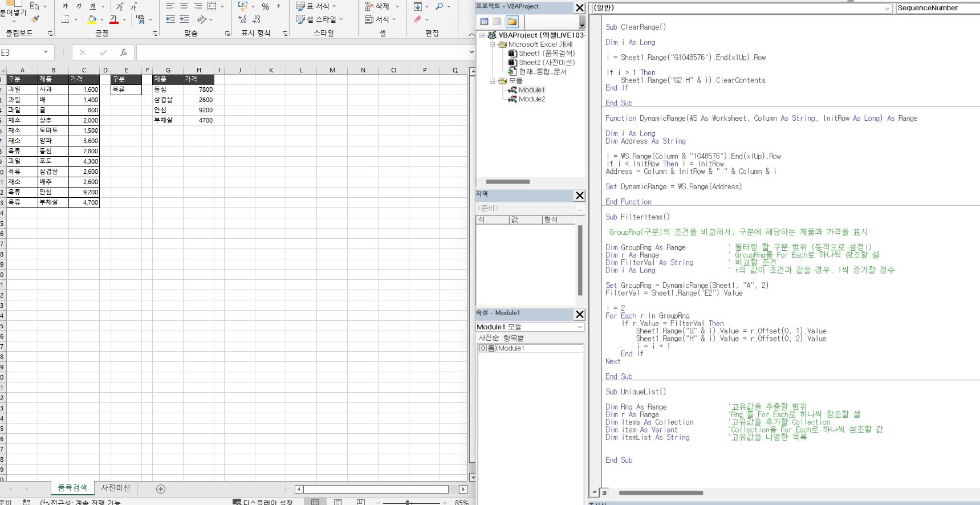Open the Name Box dropdown arrow
980x505 pixels.
click(x=46, y=52)
